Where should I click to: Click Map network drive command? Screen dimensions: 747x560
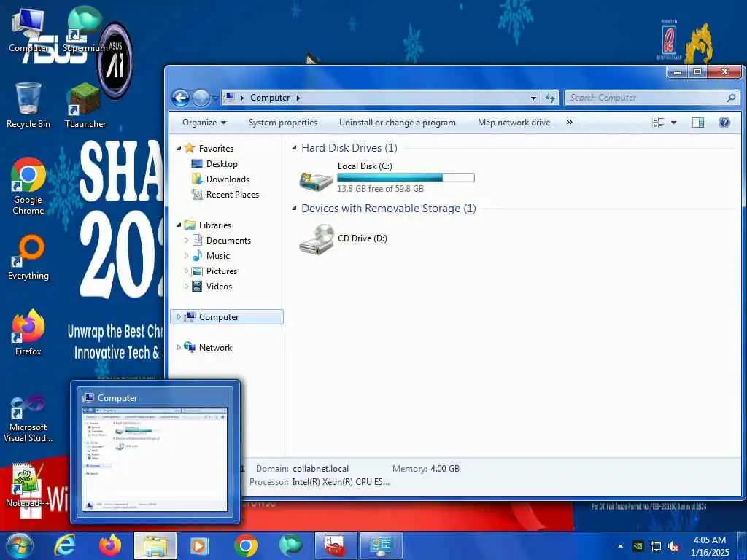(x=514, y=122)
